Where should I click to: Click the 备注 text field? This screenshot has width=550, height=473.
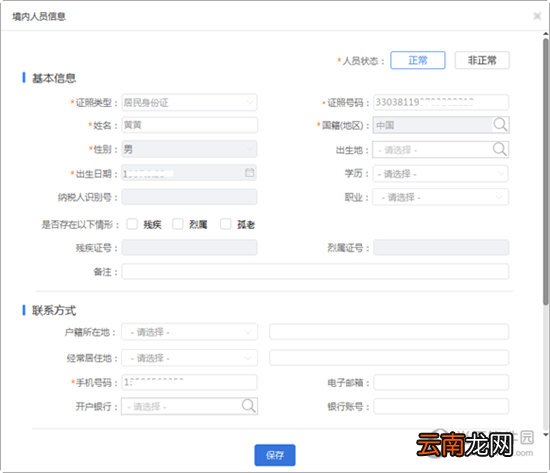pos(315,271)
